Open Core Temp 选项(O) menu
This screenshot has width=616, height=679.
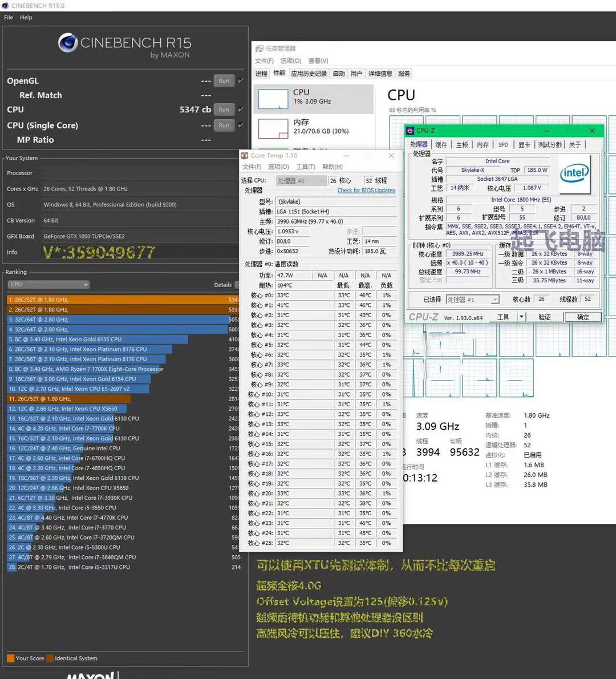click(x=278, y=167)
